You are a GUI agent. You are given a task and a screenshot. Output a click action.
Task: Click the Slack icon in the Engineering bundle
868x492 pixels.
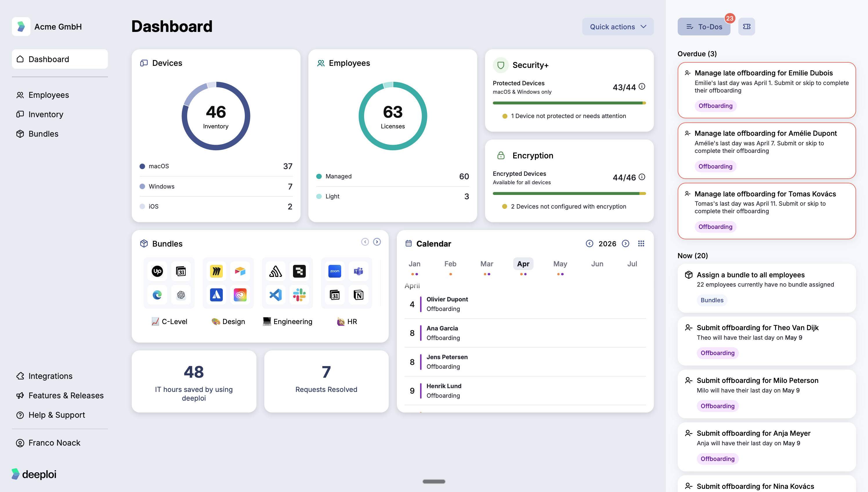point(300,295)
